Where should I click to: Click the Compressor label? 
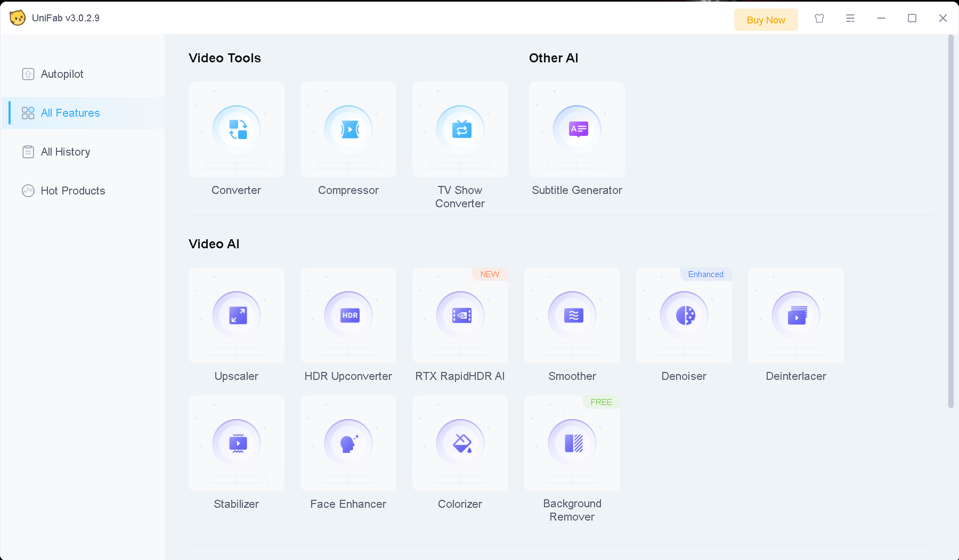(348, 190)
